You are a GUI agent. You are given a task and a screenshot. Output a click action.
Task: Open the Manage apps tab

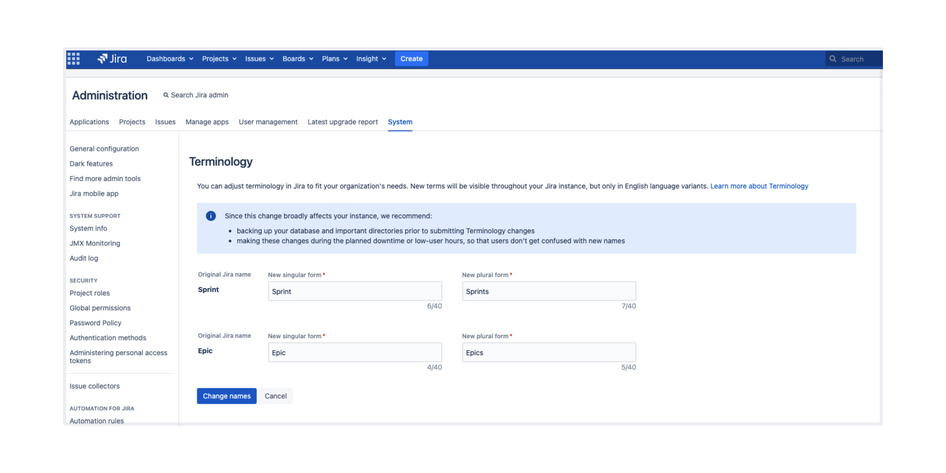pos(207,122)
